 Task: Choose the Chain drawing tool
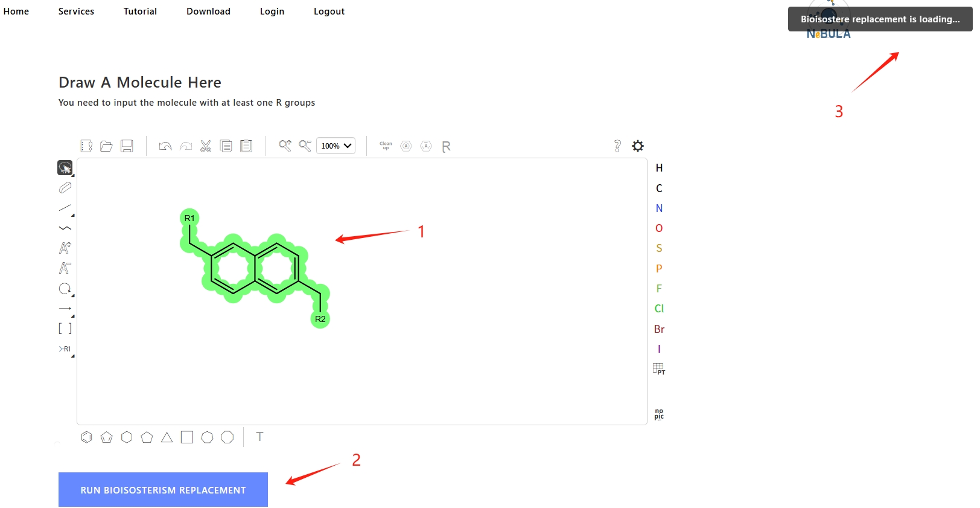pos(65,228)
